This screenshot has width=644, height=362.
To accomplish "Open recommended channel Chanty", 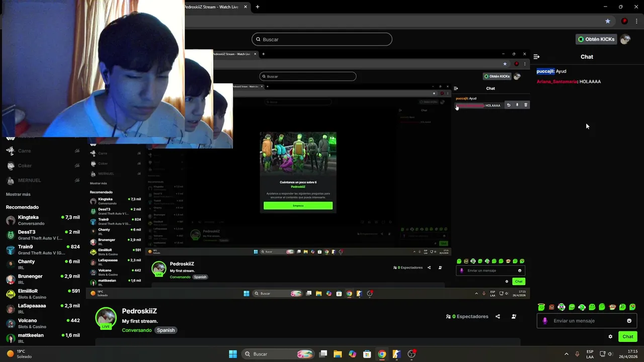I will point(43,264).
